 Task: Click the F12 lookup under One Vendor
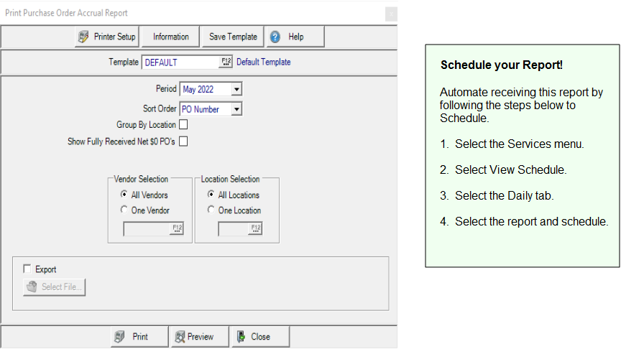point(177,229)
